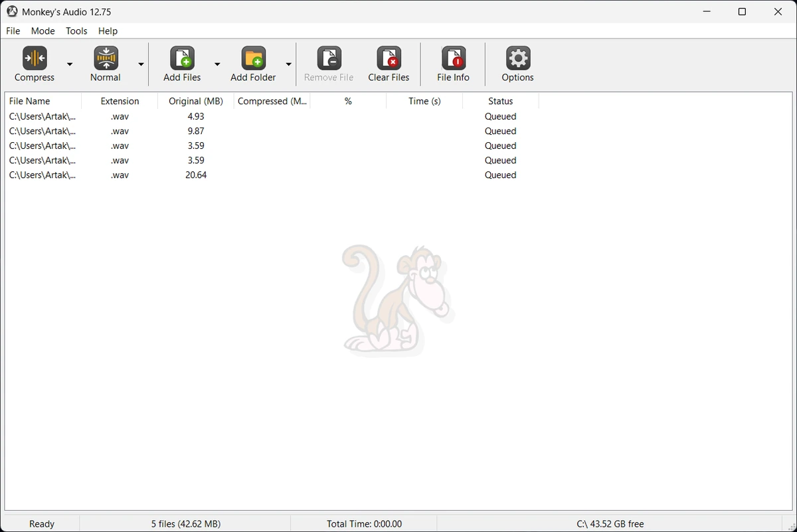Sort by the File Name column header
Screen dimensions: 797x532
tap(43, 101)
